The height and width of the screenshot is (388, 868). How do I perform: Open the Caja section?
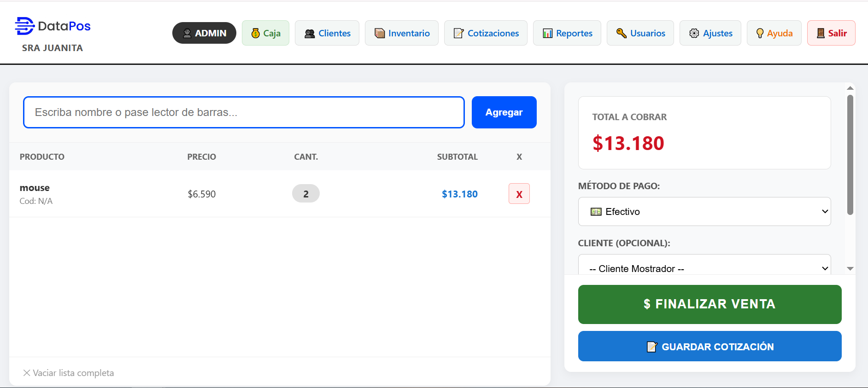click(265, 33)
